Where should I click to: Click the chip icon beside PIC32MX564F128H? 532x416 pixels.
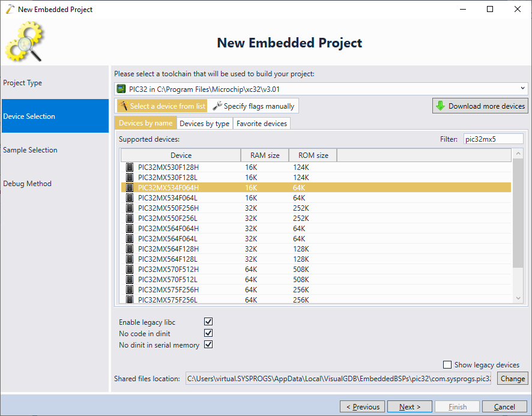pyautogui.click(x=130, y=249)
